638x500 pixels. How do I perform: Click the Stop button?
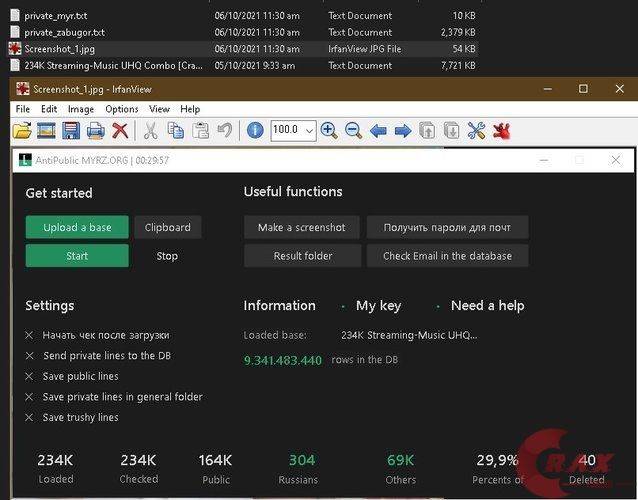[167, 256]
